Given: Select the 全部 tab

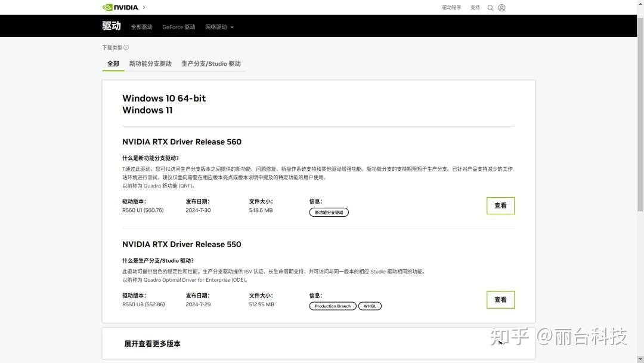Looking at the screenshot, I should click(113, 64).
